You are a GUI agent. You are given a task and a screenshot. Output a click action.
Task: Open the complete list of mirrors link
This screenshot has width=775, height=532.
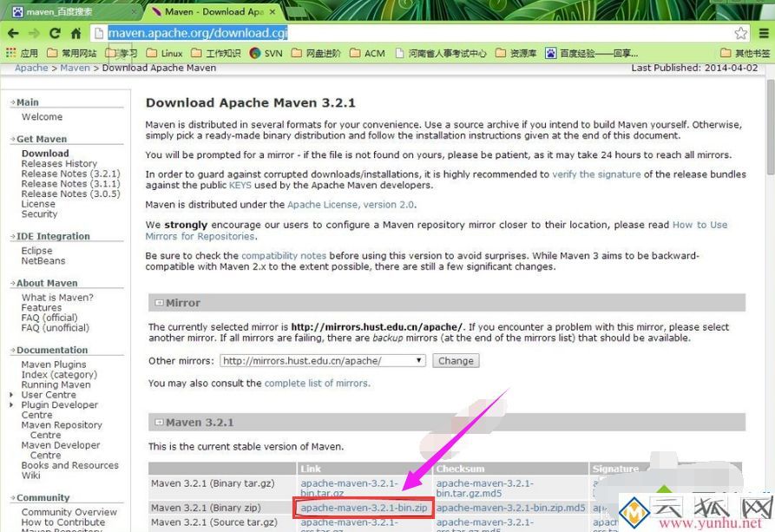click(317, 384)
